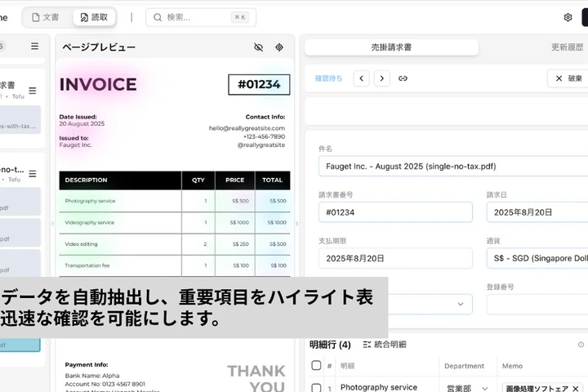The image size is (588, 392).
Task: Click the #01234 box in invoice preview
Action: 259,84
